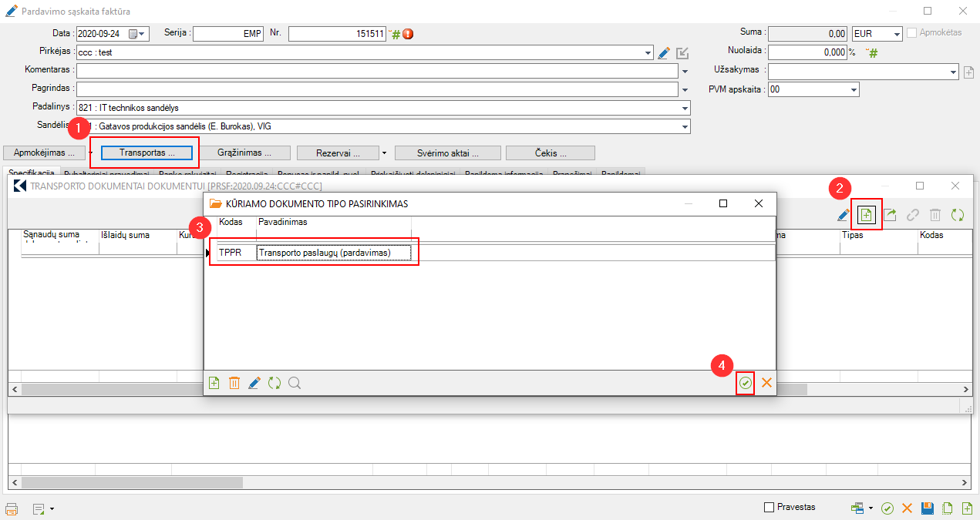Viewport: 980px width, 520px height.
Task: Toggle the Pravestas checkbox
Action: (x=768, y=508)
